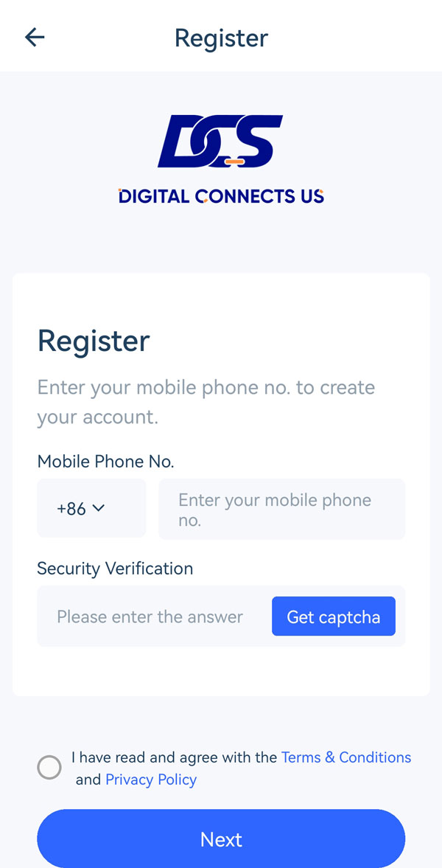This screenshot has height=868, width=442.
Task: Click the Security Verification label
Action: 115,569
